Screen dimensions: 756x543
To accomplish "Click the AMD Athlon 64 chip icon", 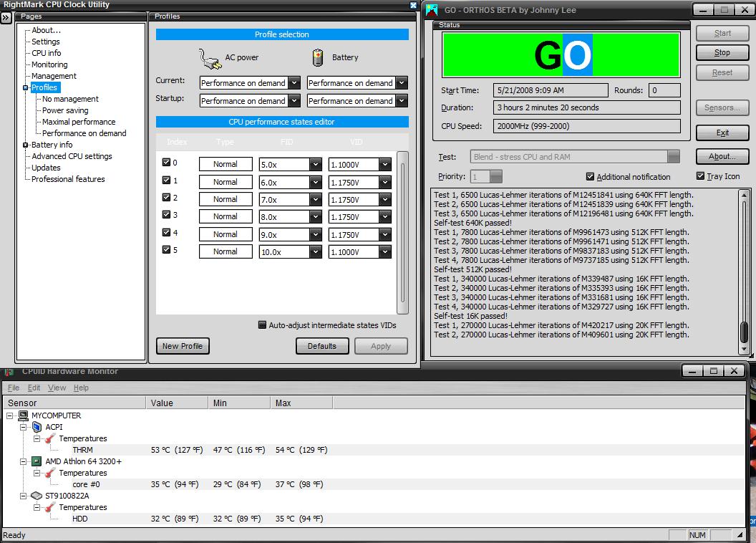I will [x=37, y=461].
